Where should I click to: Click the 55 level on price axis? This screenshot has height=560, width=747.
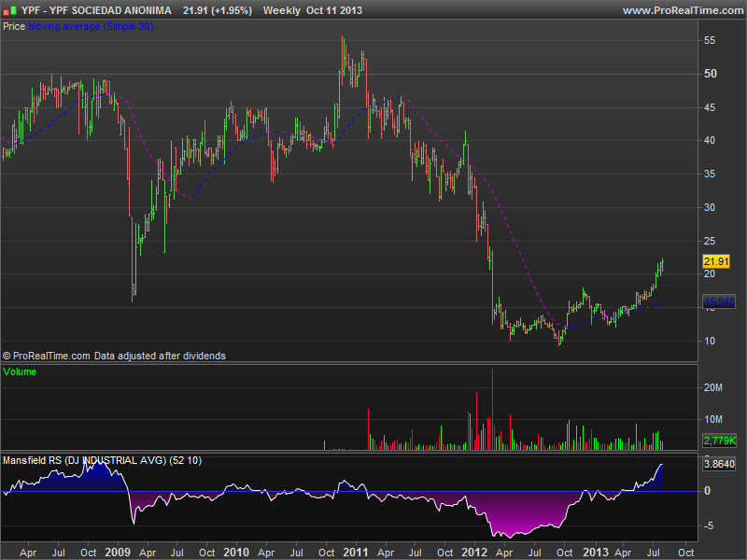[710, 40]
